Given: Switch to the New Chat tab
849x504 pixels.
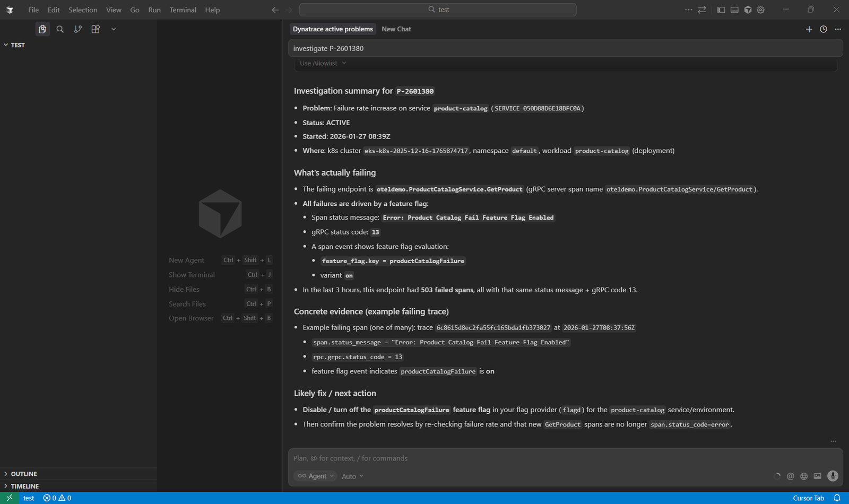Looking at the screenshot, I should point(396,29).
